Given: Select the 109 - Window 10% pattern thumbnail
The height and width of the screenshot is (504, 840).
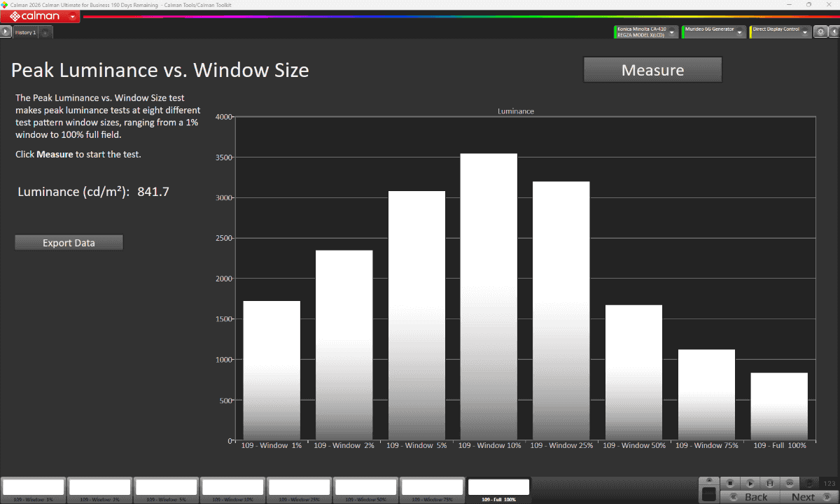Looking at the screenshot, I should pyautogui.click(x=232, y=490).
